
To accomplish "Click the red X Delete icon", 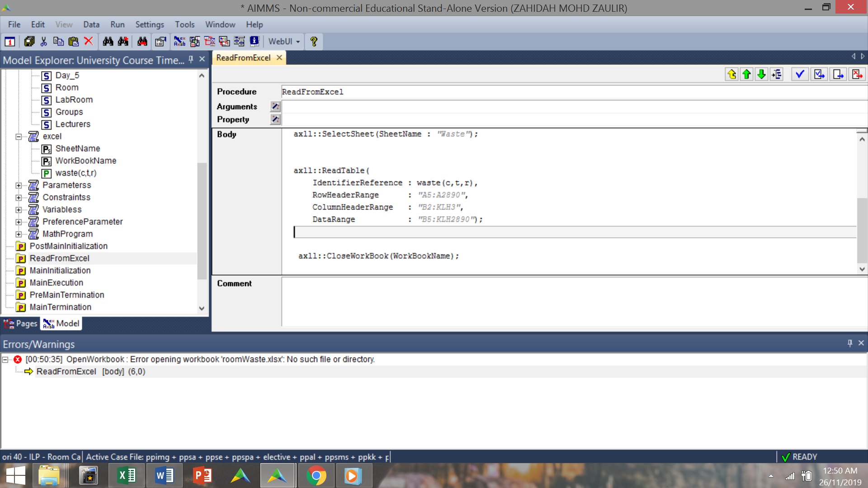I will click(89, 42).
